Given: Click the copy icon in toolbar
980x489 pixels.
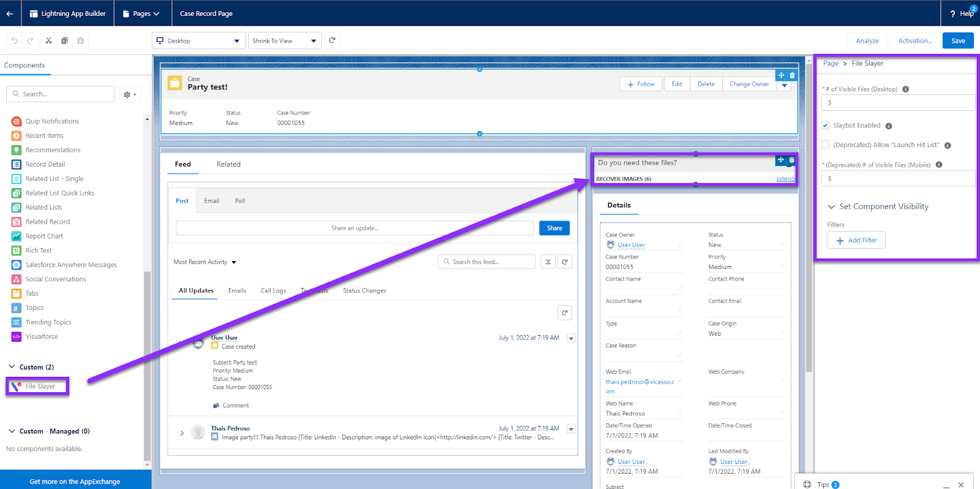Looking at the screenshot, I should pyautogui.click(x=64, y=40).
